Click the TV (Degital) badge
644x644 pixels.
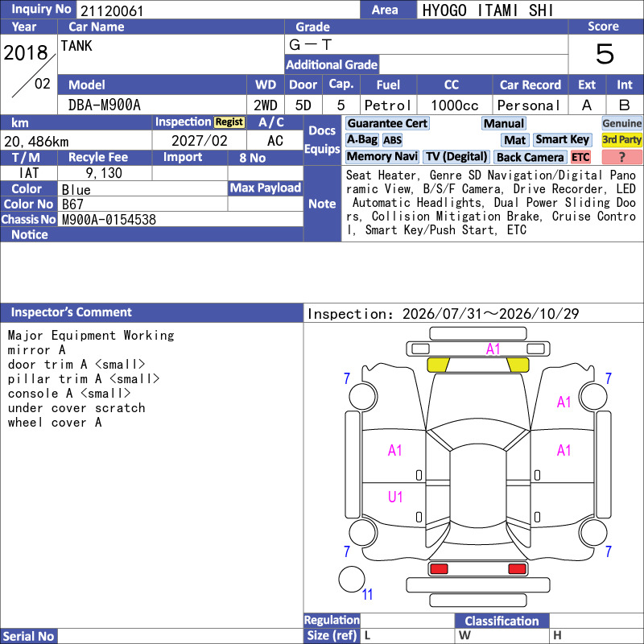click(x=456, y=156)
